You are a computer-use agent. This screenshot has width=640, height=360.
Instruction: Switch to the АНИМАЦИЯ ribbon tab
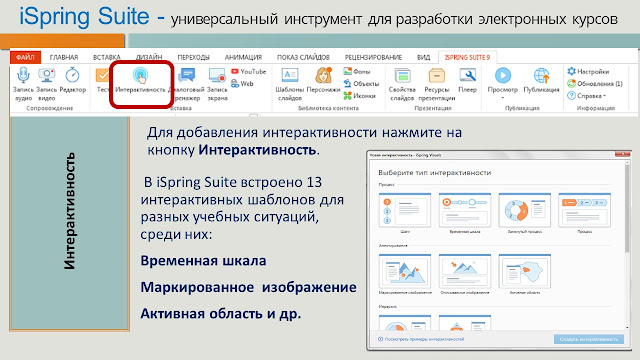(x=243, y=57)
